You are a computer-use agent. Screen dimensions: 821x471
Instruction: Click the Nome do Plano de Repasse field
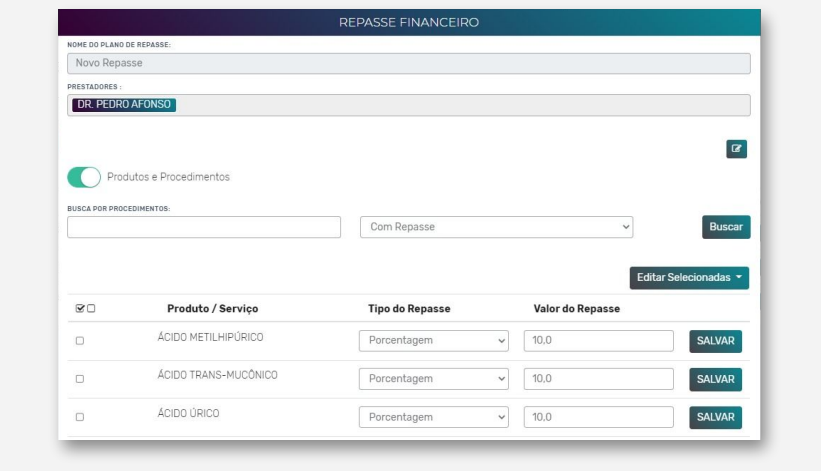408,63
